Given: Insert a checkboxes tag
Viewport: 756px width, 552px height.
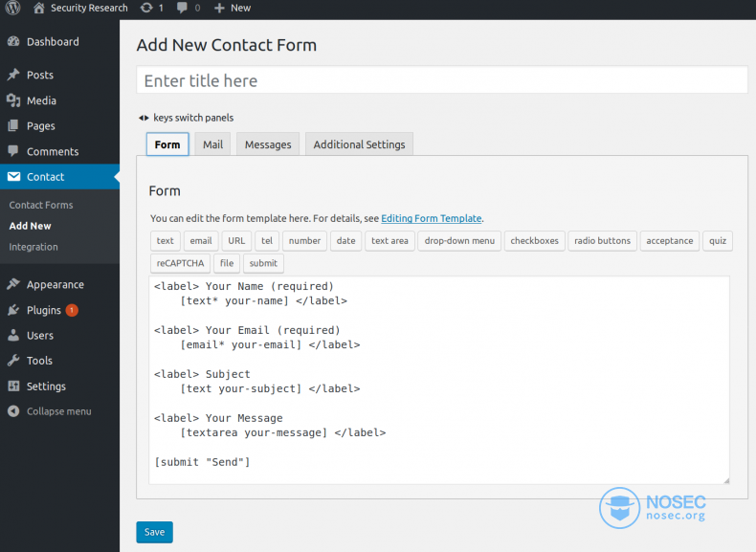Looking at the screenshot, I should [x=534, y=240].
